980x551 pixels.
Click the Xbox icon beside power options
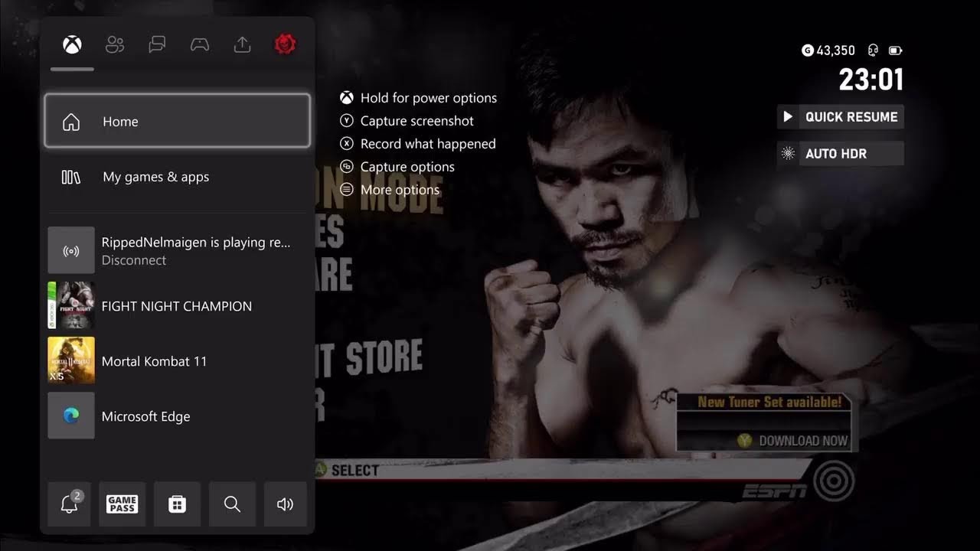pyautogui.click(x=347, y=98)
